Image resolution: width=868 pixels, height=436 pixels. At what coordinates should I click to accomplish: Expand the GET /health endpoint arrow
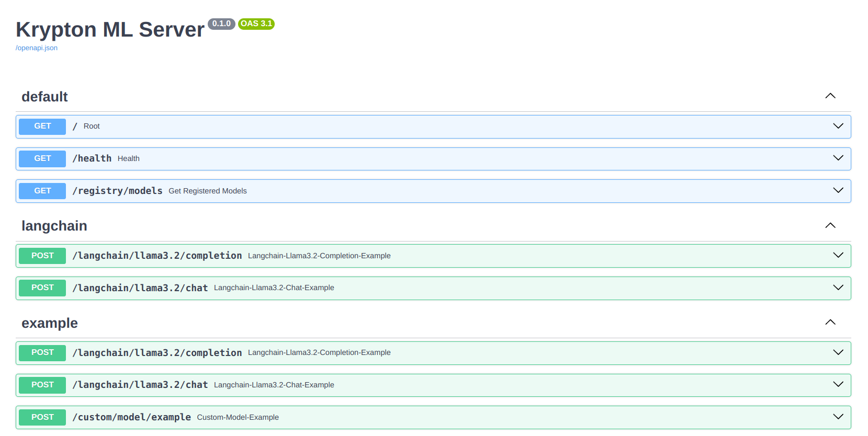point(838,158)
